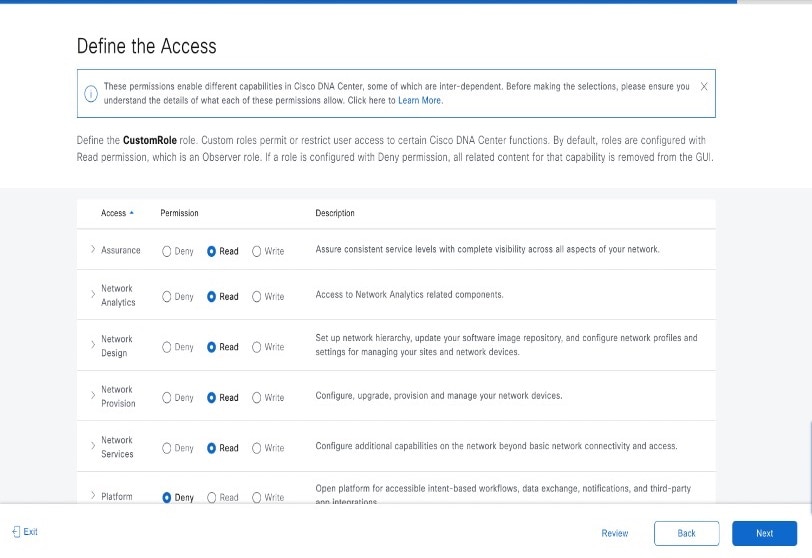812x558 pixels.
Task: Choose Deny for Network Analytics
Action: tap(166, 297)
